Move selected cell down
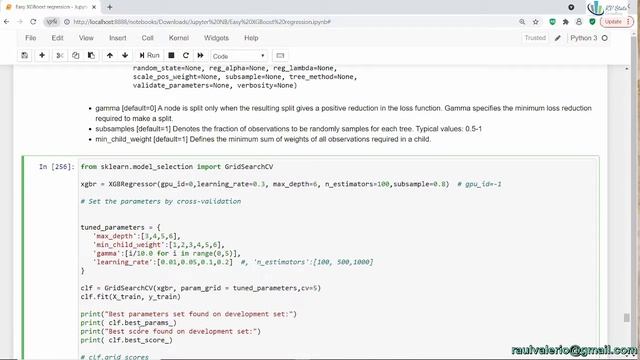This screenshot has height=360, width=640. [125, 56]
